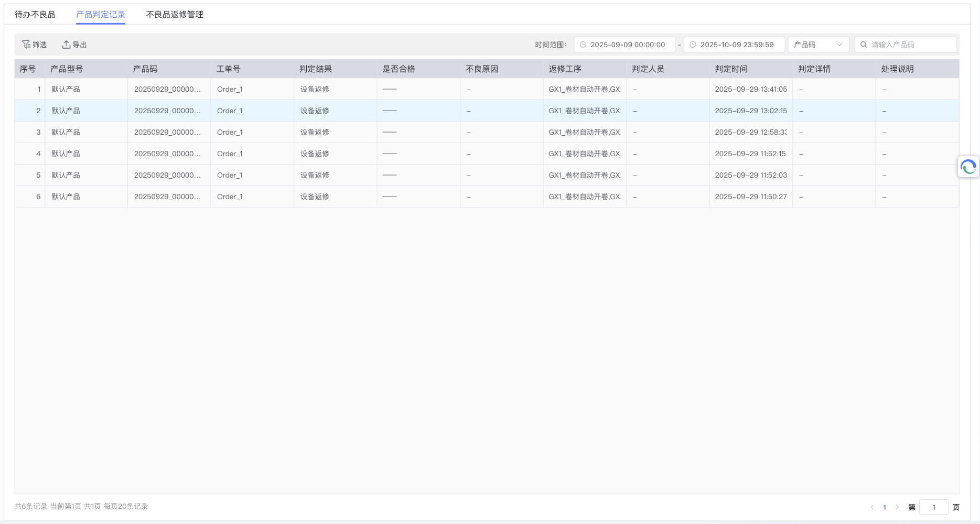
Task: Go to previous page arrow
Action: [872, 507]
